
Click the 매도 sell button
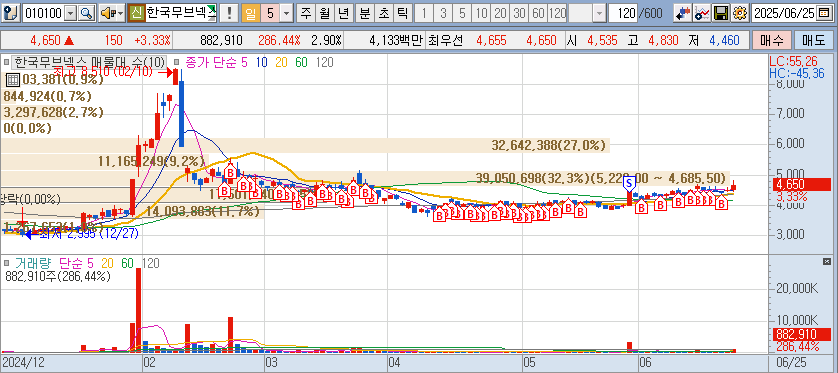click(x=813, y=40)
